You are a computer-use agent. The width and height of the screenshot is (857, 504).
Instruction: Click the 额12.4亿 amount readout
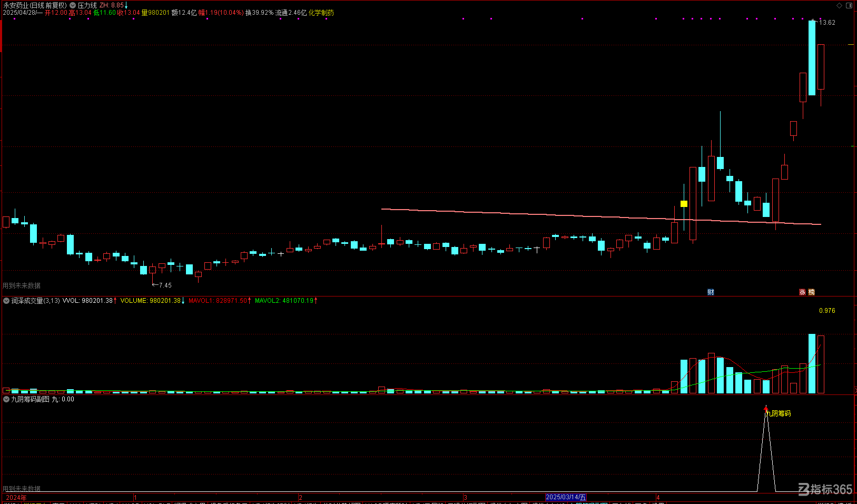(x=184, y=13)
